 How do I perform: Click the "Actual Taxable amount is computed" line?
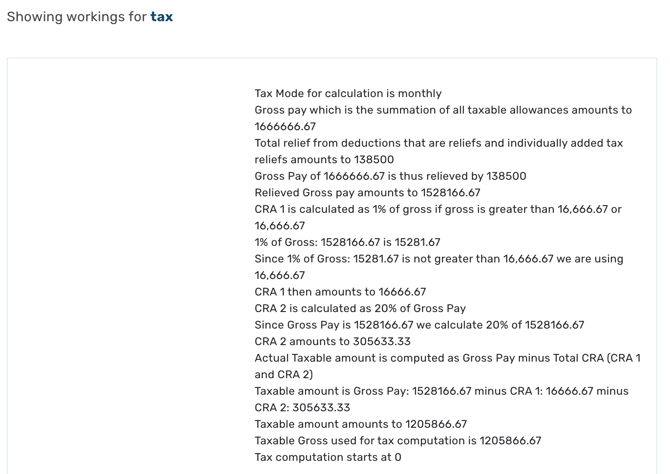[447, 358]
